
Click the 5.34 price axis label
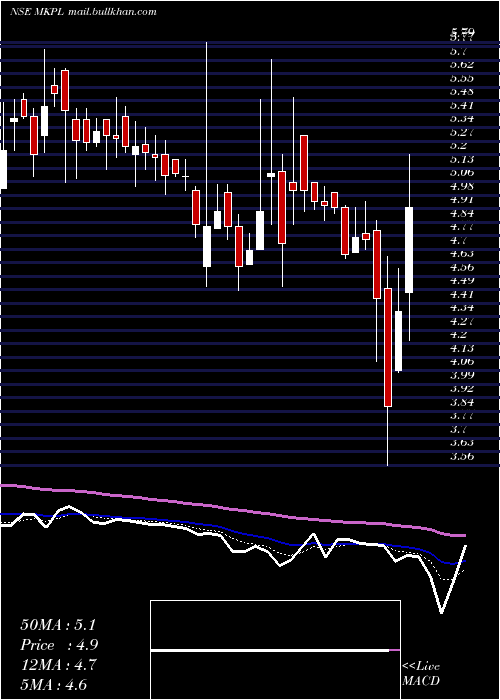click(x=462, y=119)
